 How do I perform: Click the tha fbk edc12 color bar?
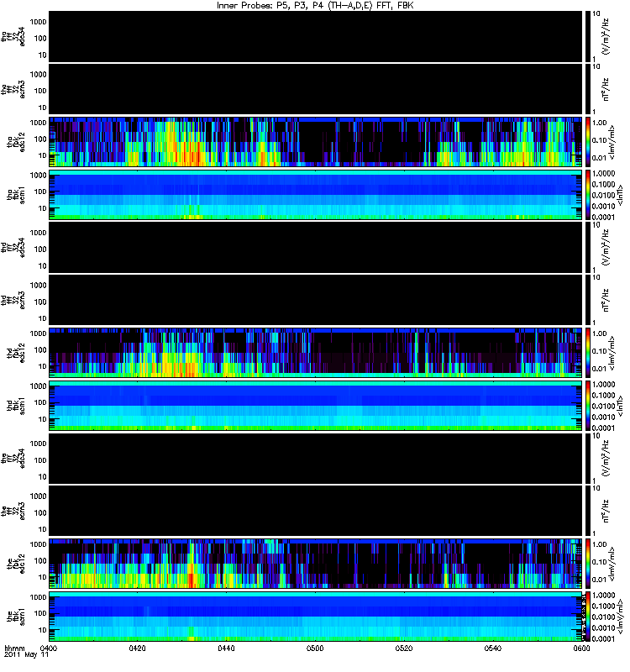point(587,141)
